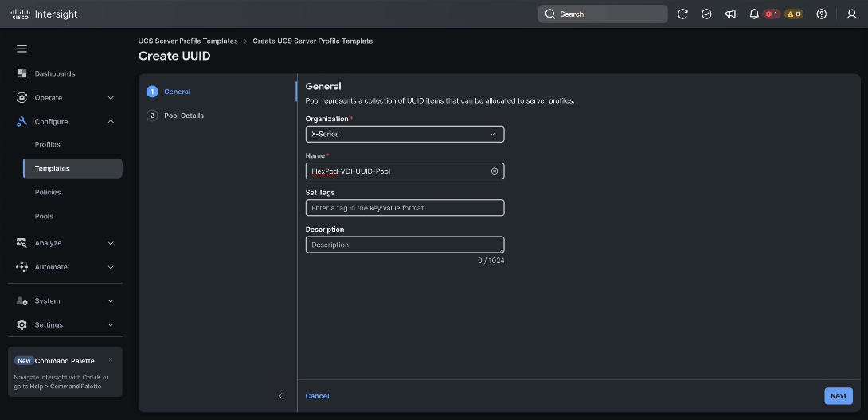
Task: Click the New badge on Command Palette
Action: pos(25,361)
